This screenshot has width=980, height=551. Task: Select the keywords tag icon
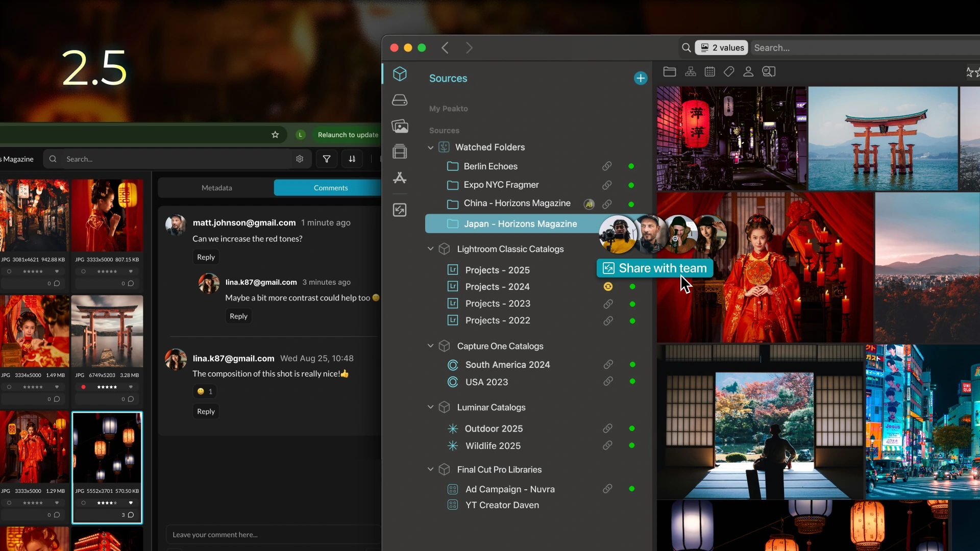click(x=729, y=72)
